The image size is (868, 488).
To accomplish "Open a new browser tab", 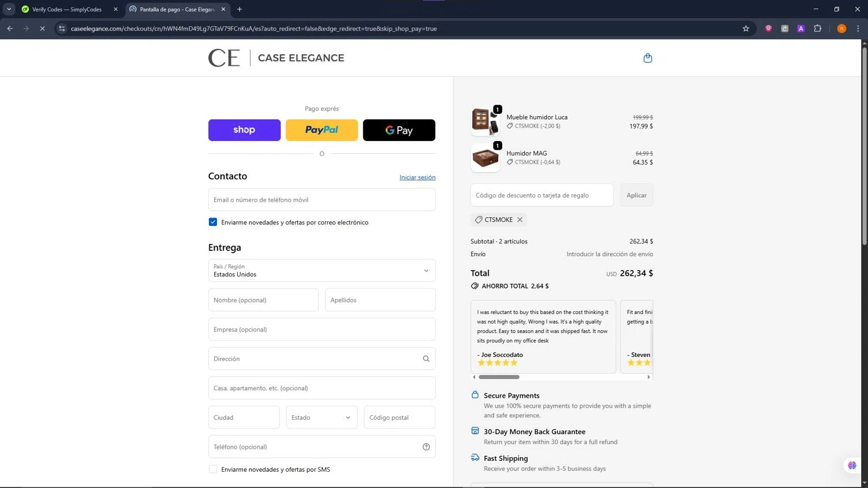I will point(240,9).
